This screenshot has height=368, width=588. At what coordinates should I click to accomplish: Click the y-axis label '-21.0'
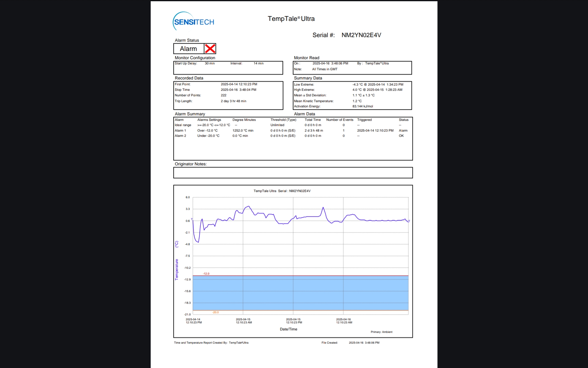coord(187,315)
